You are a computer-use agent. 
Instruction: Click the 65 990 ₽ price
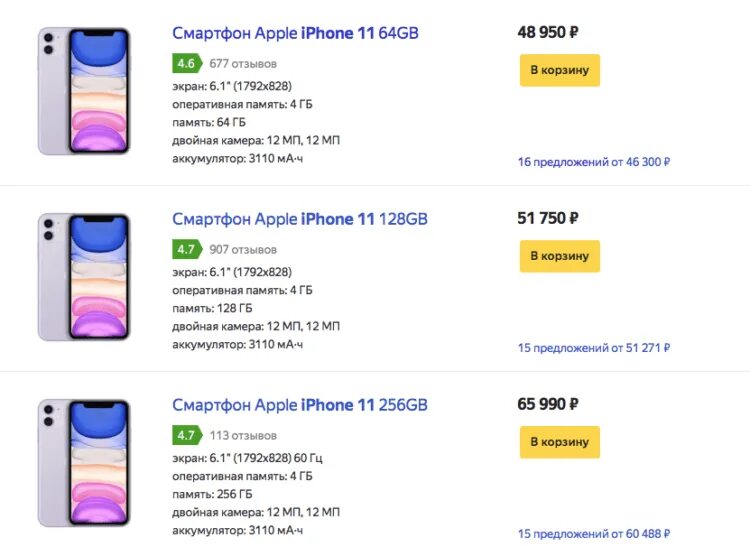click(x=548, y=404)
